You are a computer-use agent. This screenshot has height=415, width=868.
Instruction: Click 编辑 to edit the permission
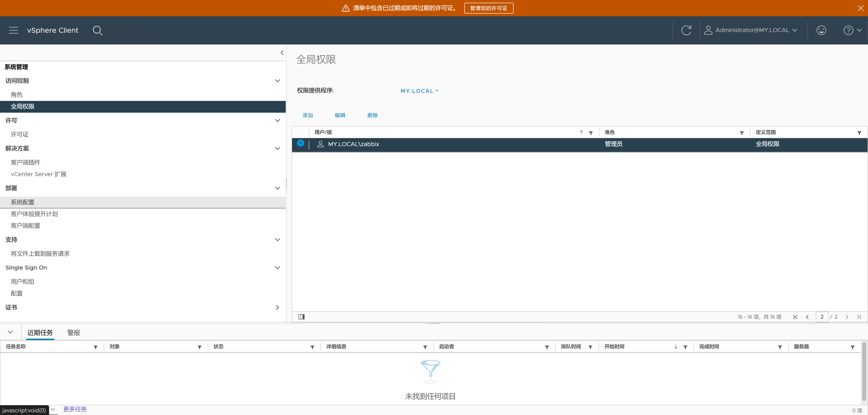[340, 115]
